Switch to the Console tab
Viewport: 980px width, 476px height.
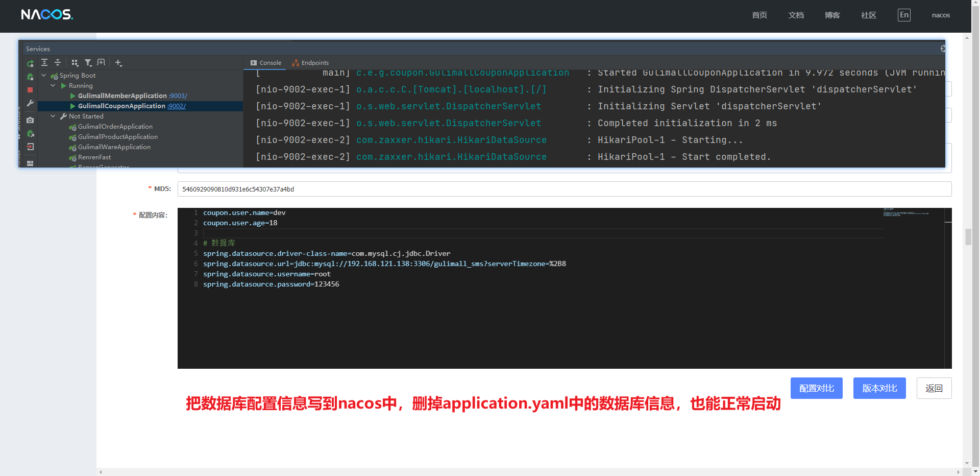pyautogui.click(x=266, y=63)
